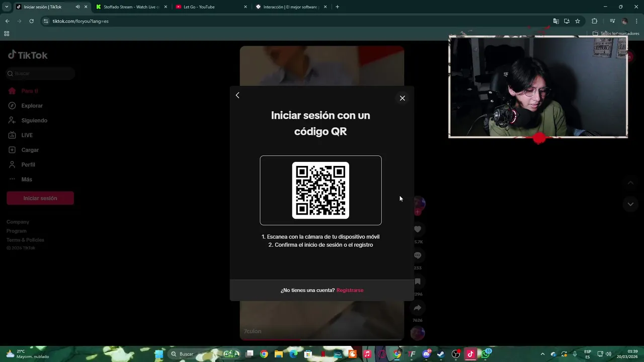Image resolution: width=644 pixels, height=362 pixels.
Task: Open the TikTok taskbar app icon
Action: point(470,354)
